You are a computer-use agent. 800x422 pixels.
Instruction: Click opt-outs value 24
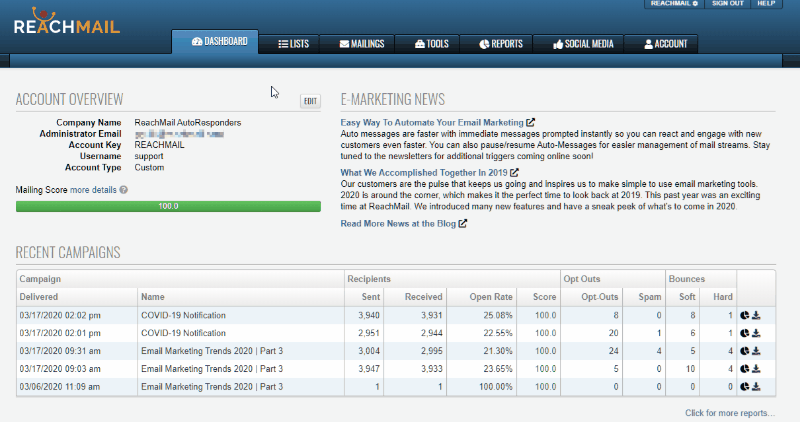[613, 351]
